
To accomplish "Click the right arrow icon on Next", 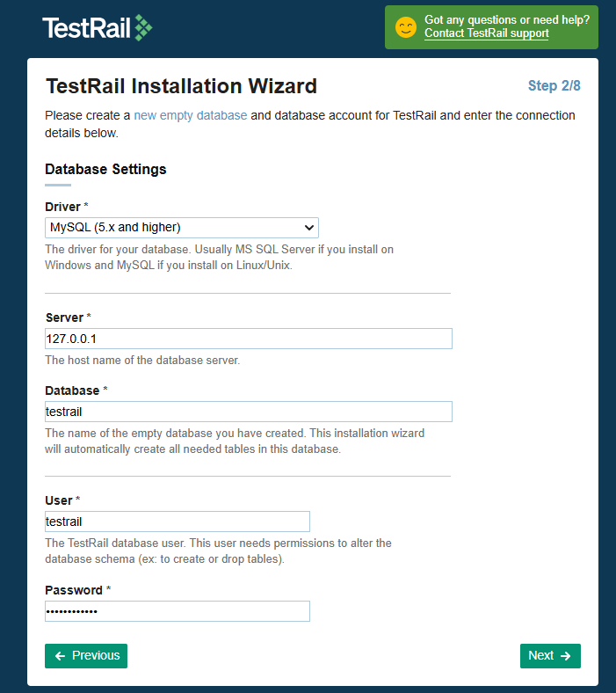I will (565, 656).
